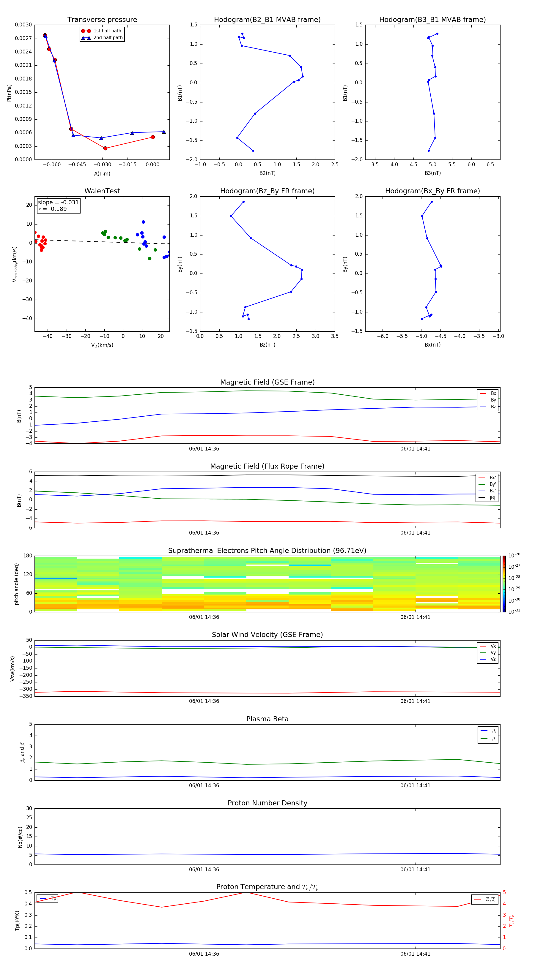Image resolution: width=535 pixels, height=980 pixels.
Task: Click '06/01 14:41' tick under GSE magnetic field plot
Action: point(416,449)
